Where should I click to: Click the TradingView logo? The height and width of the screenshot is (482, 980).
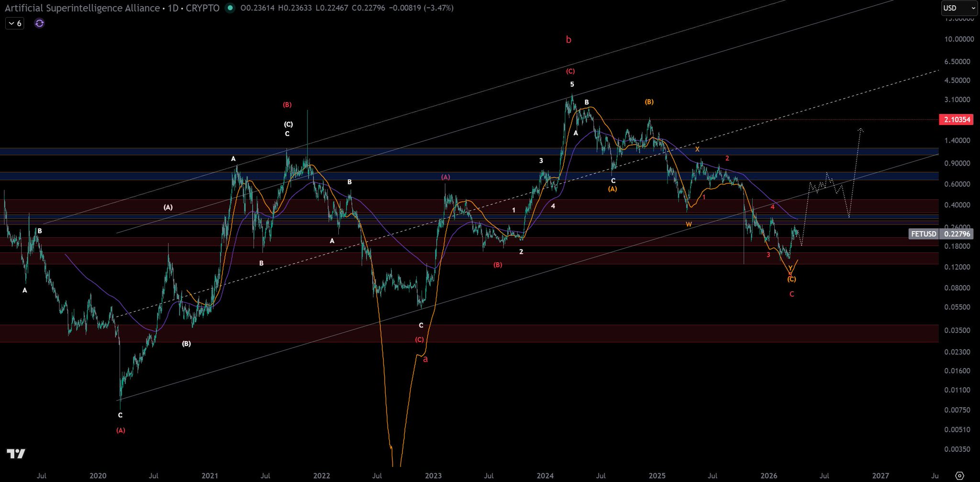(16, 453)
